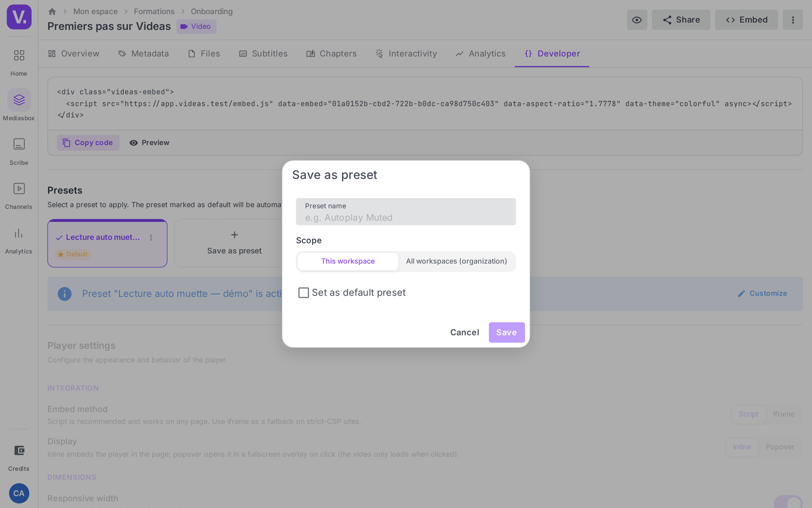Open Credits in the sidebar
The width and height of the screenshot is (812, 508).
coord(19,457)
